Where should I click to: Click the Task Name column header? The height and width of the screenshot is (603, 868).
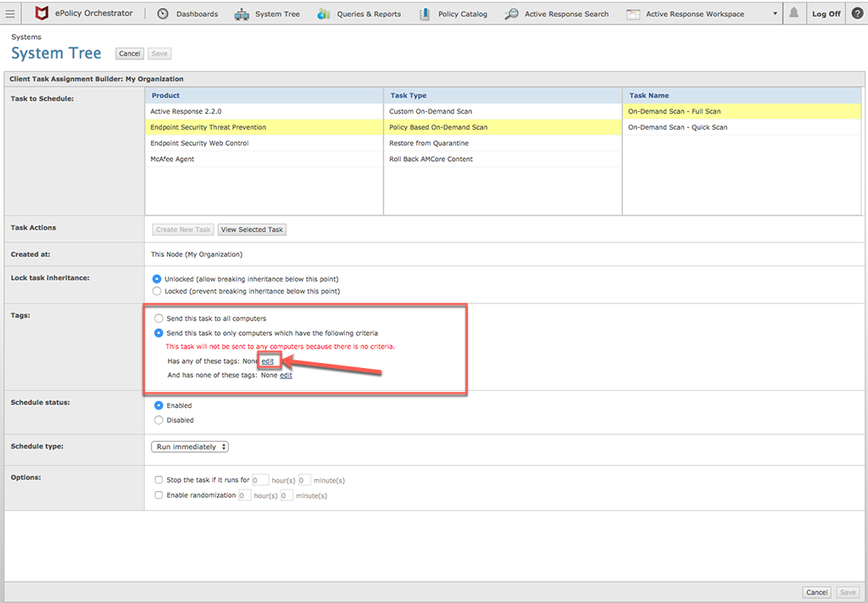pos(742,95)
